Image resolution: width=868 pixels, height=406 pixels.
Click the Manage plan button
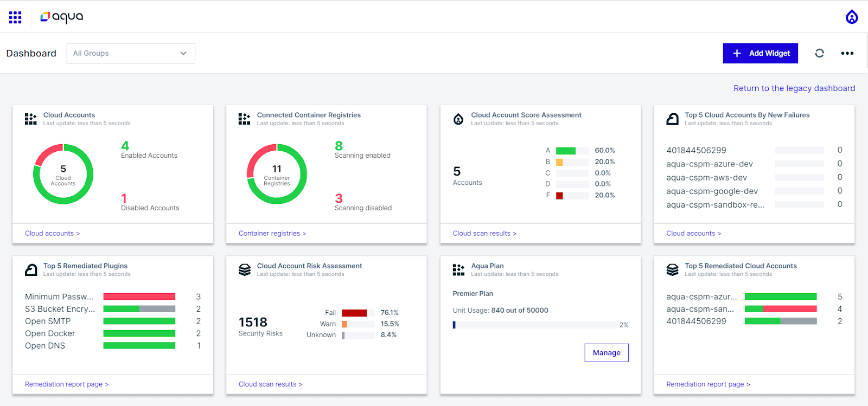(607, 352)
